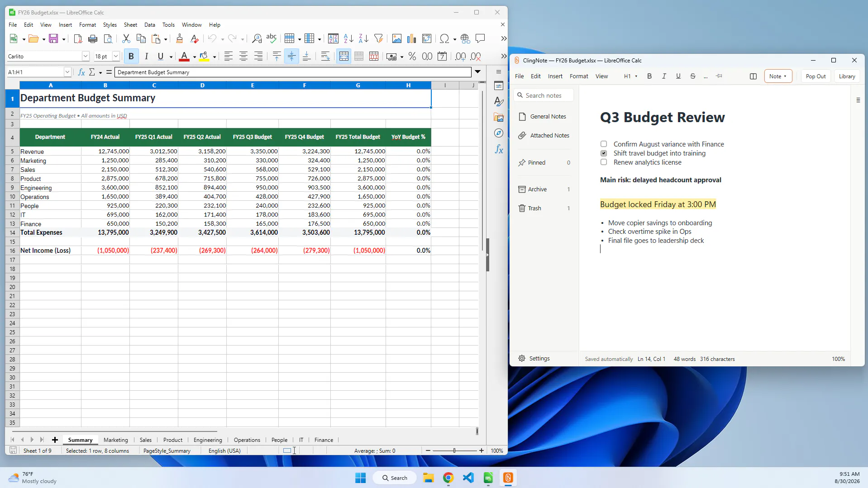Toggle Bold in ClingNote toolbar
Viewport: 868px width, 488px height.
coord(649,76)
